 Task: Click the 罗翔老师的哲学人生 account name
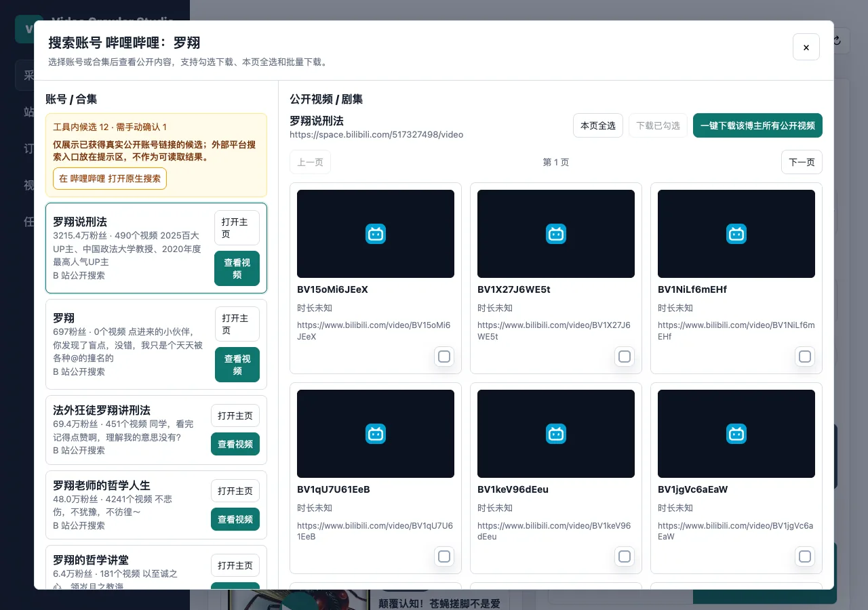tap(102, 485)
